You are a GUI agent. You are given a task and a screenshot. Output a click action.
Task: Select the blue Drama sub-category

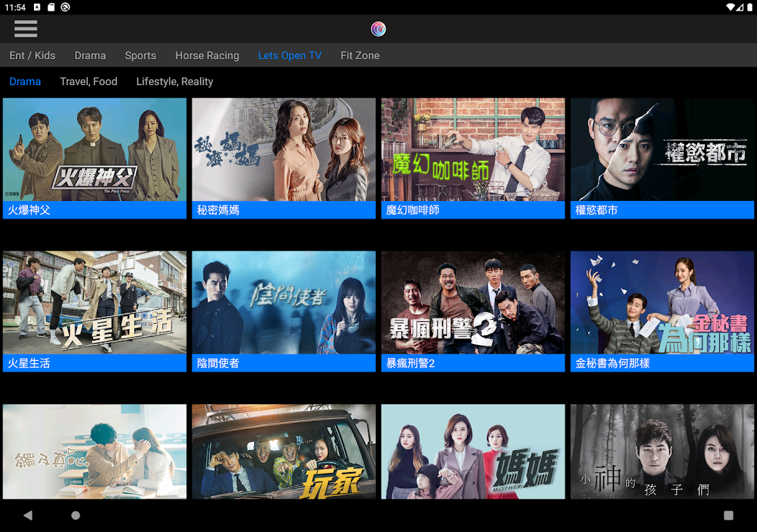pyautogui.click(x=25, y=82)
